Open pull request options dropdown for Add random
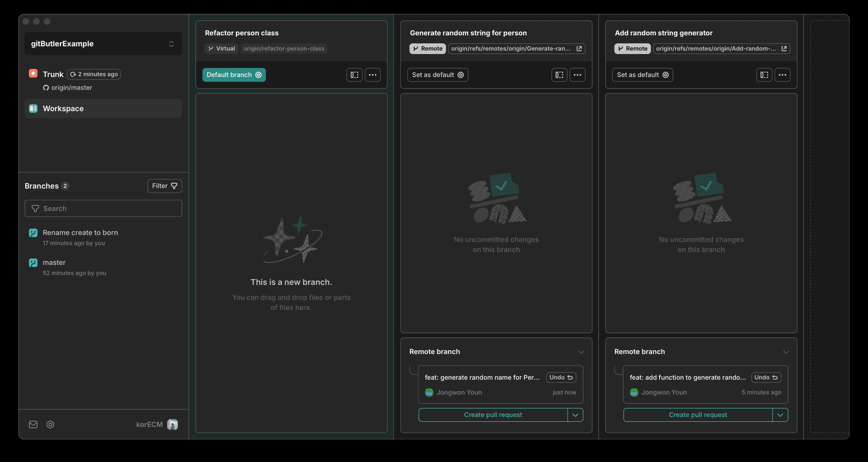Screen dimensions: 868x462 click(x=780, y=415)
